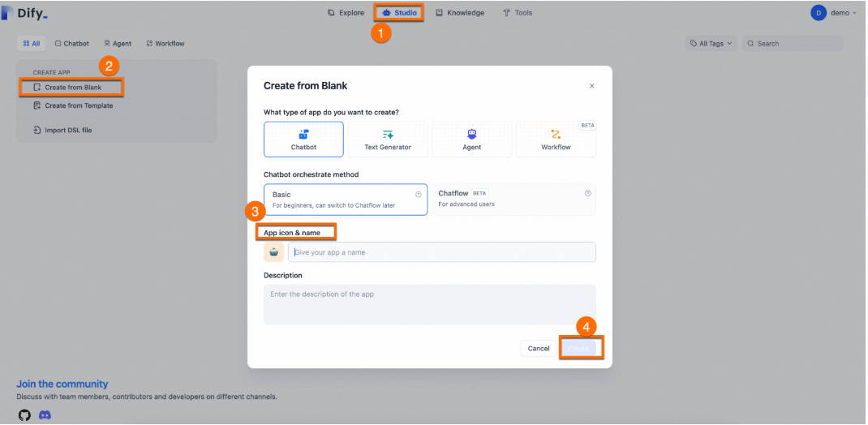This screenshot has height=425, width=868.
Task: Click the Workflow icon in type card
Action: (556, 134)
